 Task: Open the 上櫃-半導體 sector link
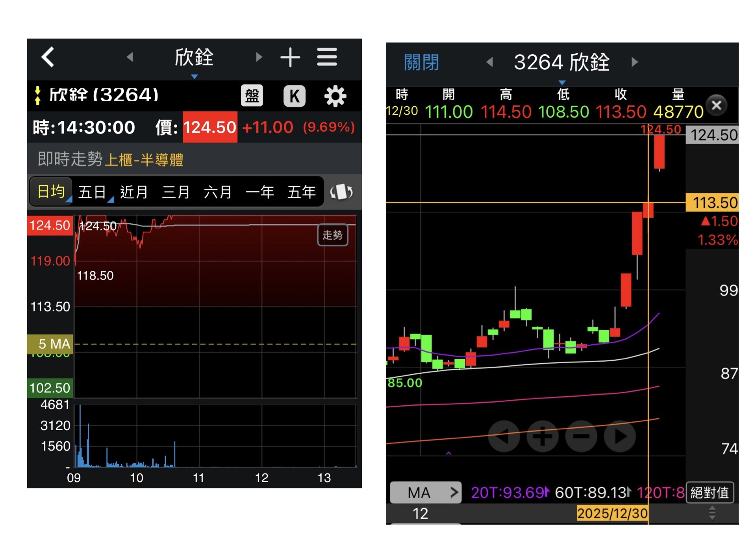point(144,160)
